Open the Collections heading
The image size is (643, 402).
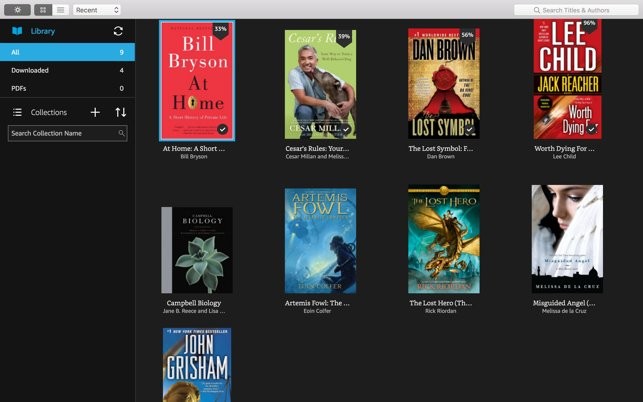pyautogui.click(x=48, y=112)
